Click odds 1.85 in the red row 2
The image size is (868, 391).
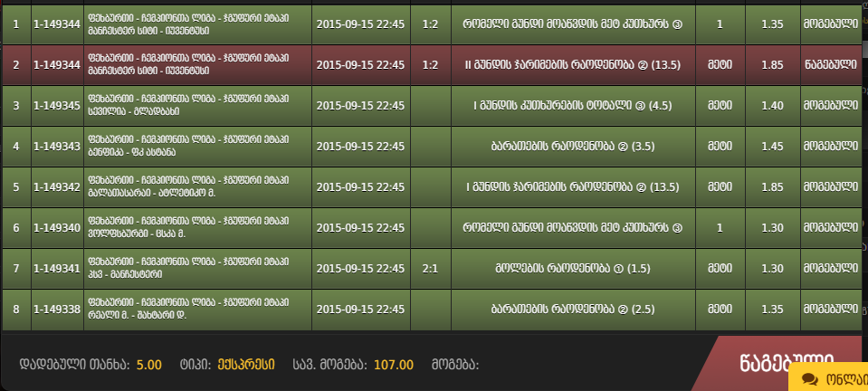pos(772,65)
